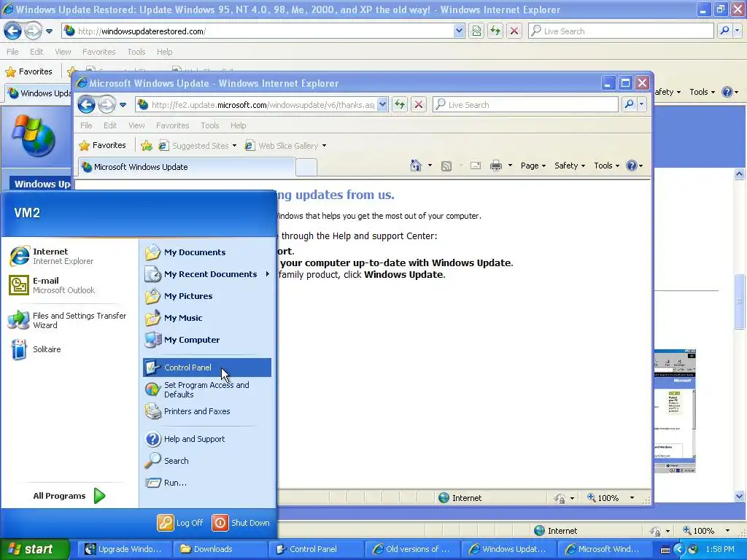Viewport: 747px width, 560px height.
Task: Click Add to Favorites Bar star icon
Action: tap(147, 146)
